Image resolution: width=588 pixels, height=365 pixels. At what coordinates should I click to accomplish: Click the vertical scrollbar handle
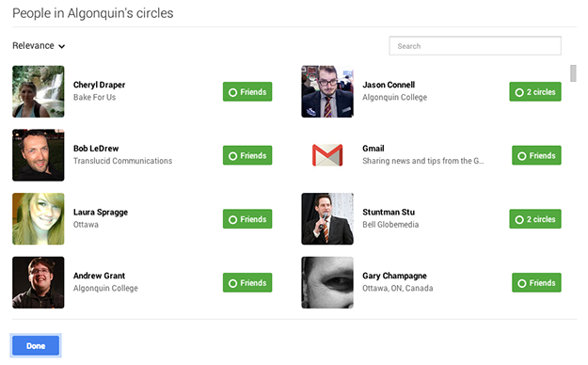click(x=573, y=73)
